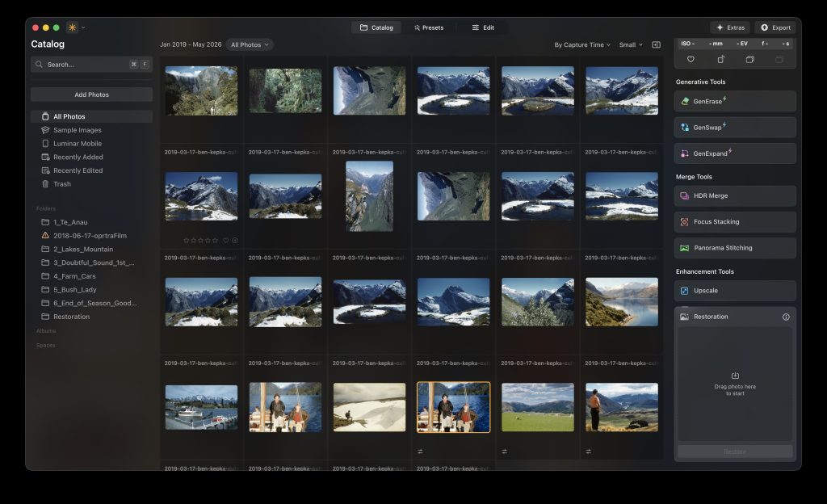Viewport: 827px width, 504px height.
Task: Click edits icon under selected boat men thumbnail
Action: click(x=420, y=451)
